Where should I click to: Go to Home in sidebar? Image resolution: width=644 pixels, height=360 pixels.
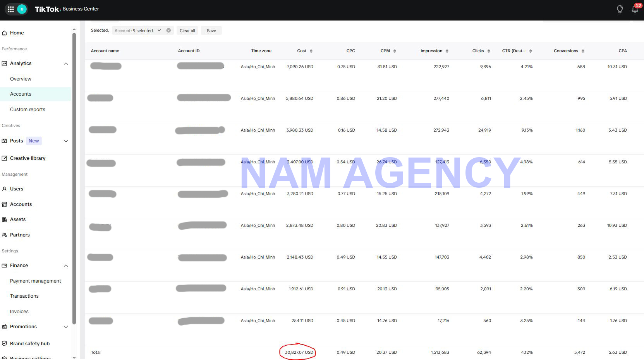click(17, 33)
